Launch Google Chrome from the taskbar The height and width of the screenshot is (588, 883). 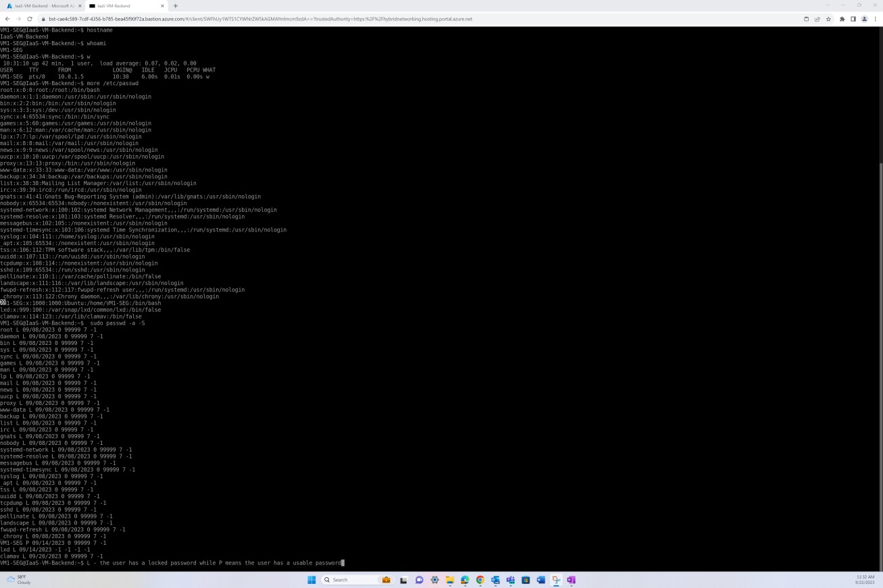pyautogui.click(x=480, y=579)
